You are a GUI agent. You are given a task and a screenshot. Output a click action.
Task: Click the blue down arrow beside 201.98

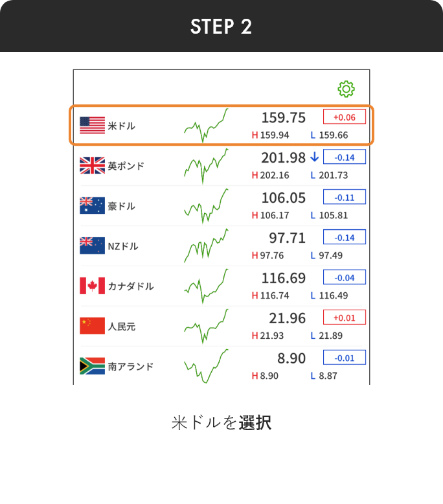coord(315,157)
